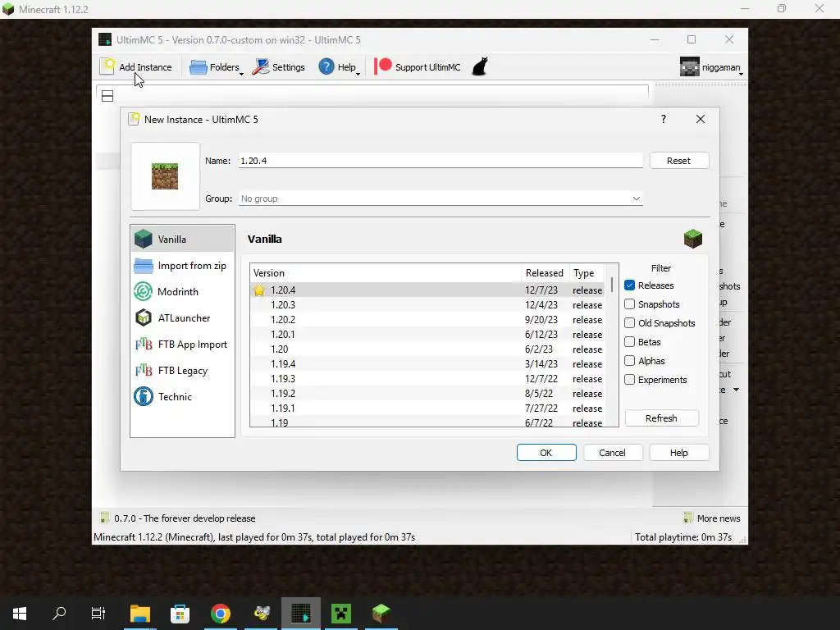The width and height of the screenshot is (840, 630).
Task: Click the Vanilla page grass block icon
Action: coord(692,239)
